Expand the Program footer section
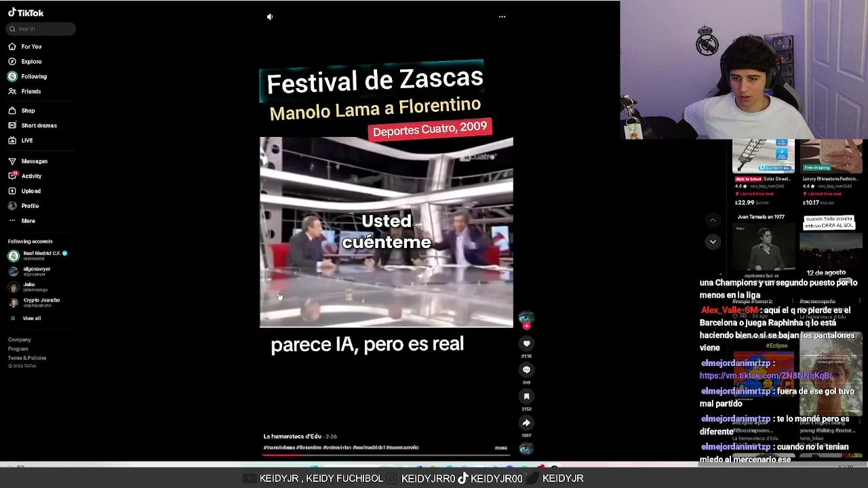 point(18,349)
